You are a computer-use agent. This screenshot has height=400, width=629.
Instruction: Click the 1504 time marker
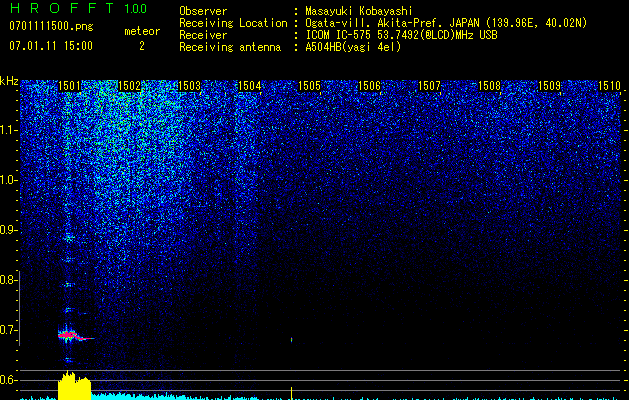click(250, 86)
